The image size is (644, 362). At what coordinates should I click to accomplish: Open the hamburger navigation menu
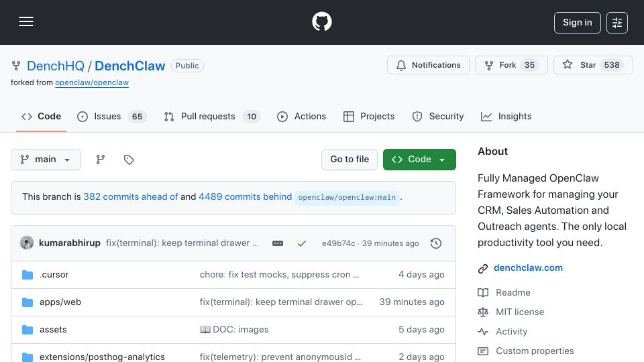[26, 21]
